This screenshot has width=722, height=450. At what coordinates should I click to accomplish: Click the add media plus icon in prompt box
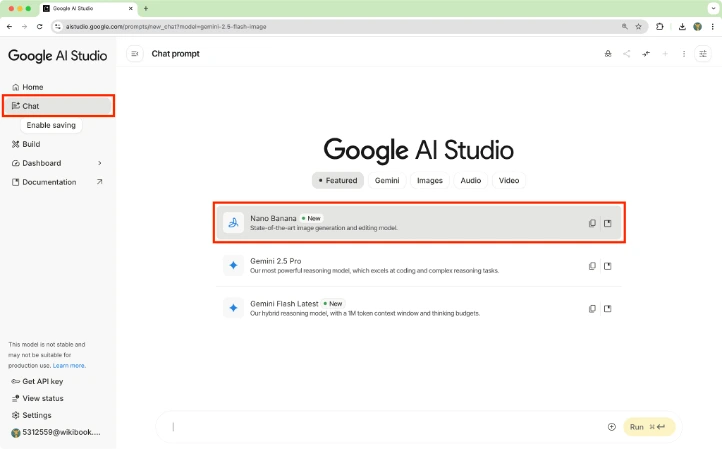click(611, 427)
